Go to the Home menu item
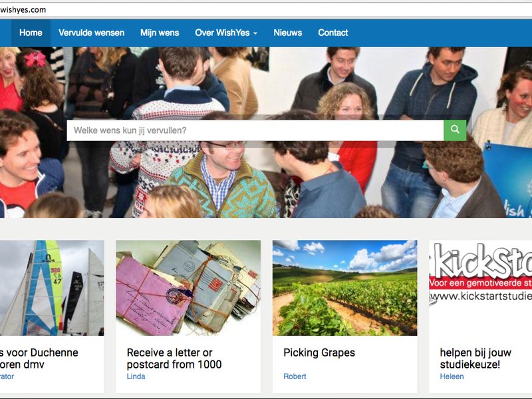 (x=31, y=33)
